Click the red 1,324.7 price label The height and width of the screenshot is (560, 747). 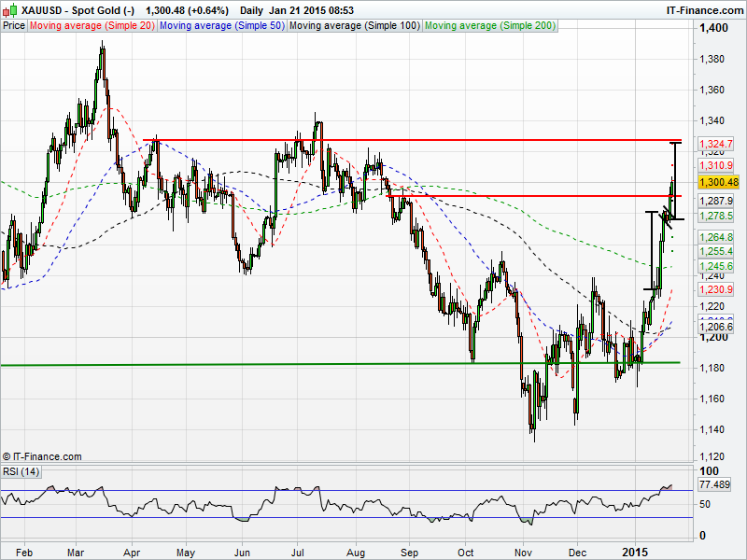(x=717, y=143)
